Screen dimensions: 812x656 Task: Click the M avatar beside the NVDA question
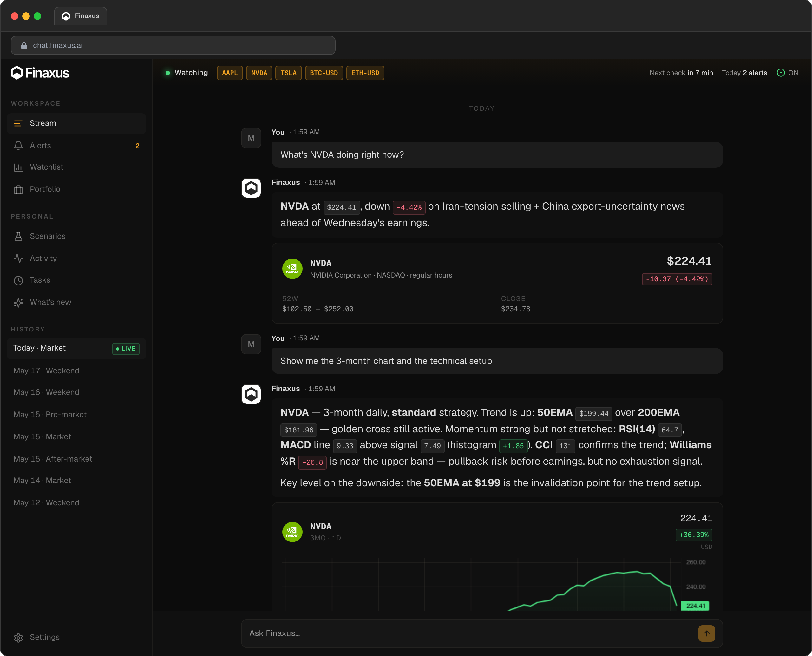tap(251, 138)
